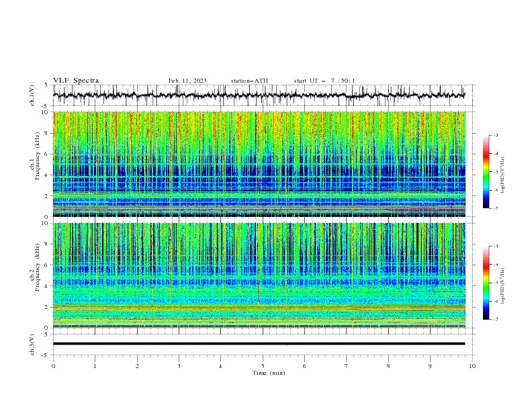The image size is (532, 411).
Task: Click the ch.1 frequency tick "2"
Action: click(x=47, y=196)
